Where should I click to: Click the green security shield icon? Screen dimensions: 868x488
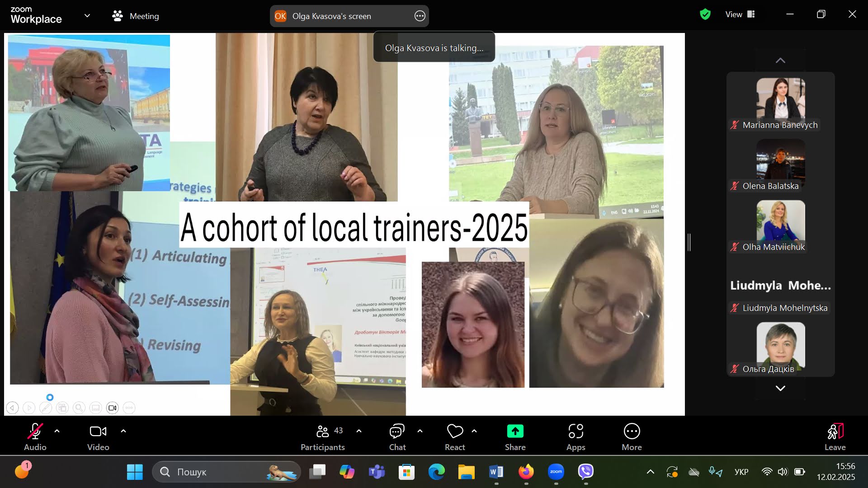point(705,14)
